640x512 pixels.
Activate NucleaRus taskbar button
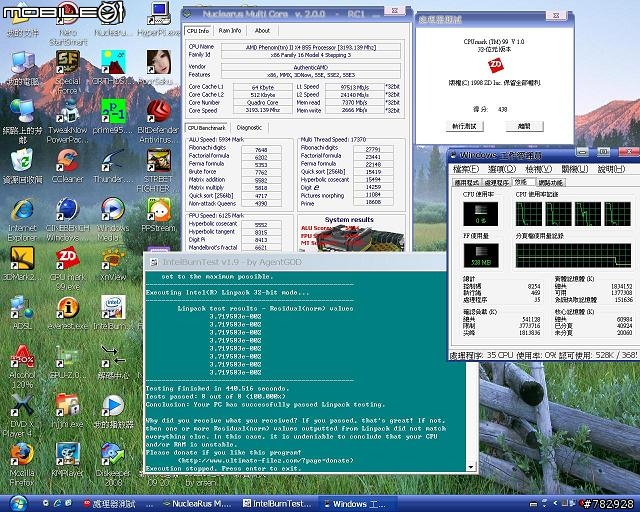pyautogui.click(x=198, y=504)
